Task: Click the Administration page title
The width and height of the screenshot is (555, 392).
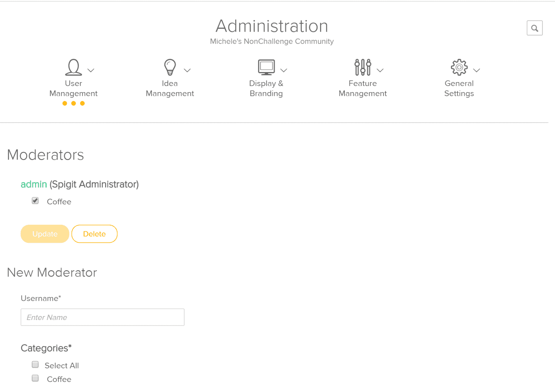Action: [272, 26]
